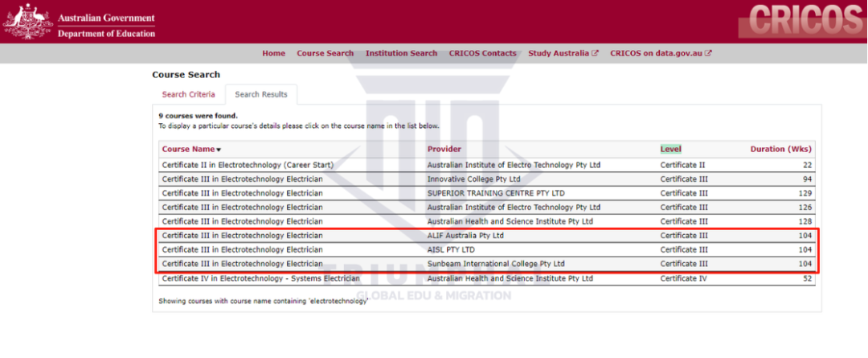Open the Home menu item

click(x=274, y=53)
